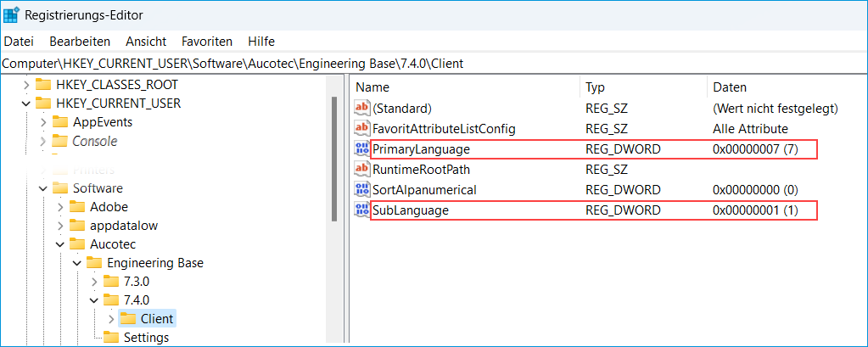Click the registry path address bar

pyautogui.click(x=424, y=64)
